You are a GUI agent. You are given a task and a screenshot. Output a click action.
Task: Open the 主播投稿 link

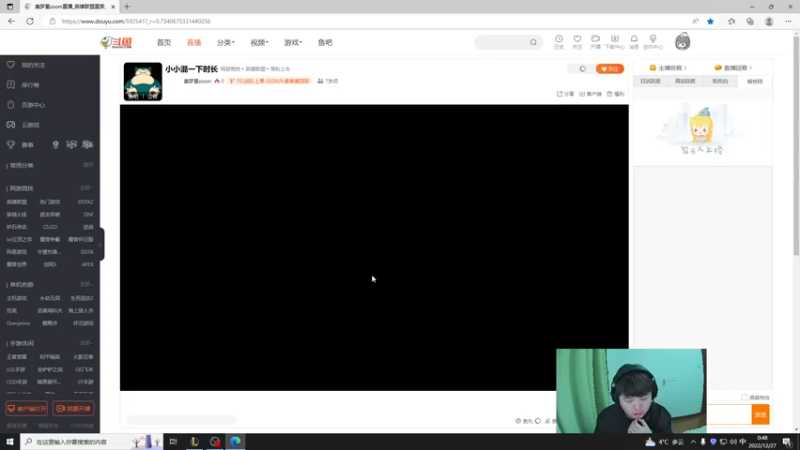[668, 67]
